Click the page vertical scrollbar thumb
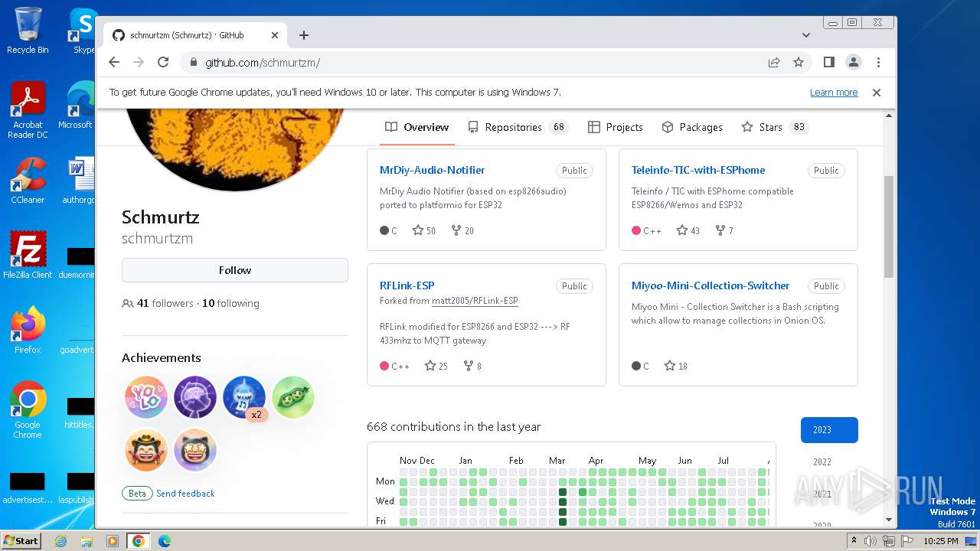Screen dimensions: 980x551 click(x=889, y=226)
